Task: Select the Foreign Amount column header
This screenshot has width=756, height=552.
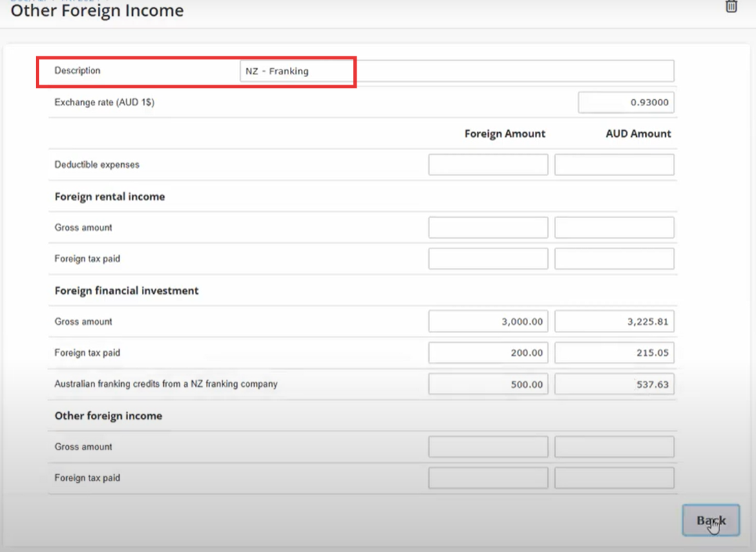Action: (x=505, y=134)
